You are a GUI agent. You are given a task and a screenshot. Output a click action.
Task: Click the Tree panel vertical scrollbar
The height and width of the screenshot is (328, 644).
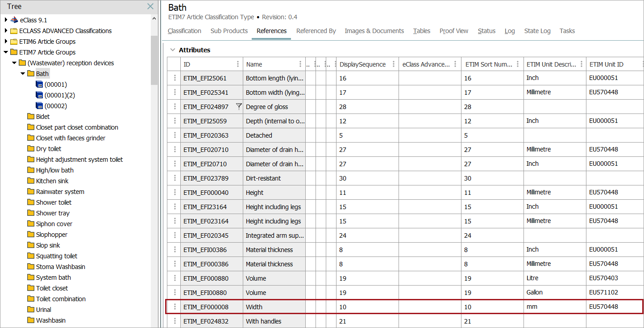(154, 60)
